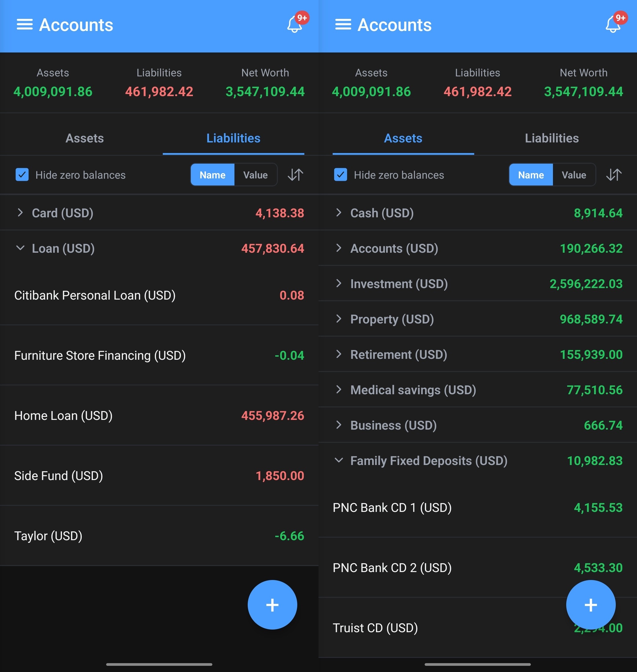
Task: Open notifications bell on right screen
Action: [x=613, y=24]
